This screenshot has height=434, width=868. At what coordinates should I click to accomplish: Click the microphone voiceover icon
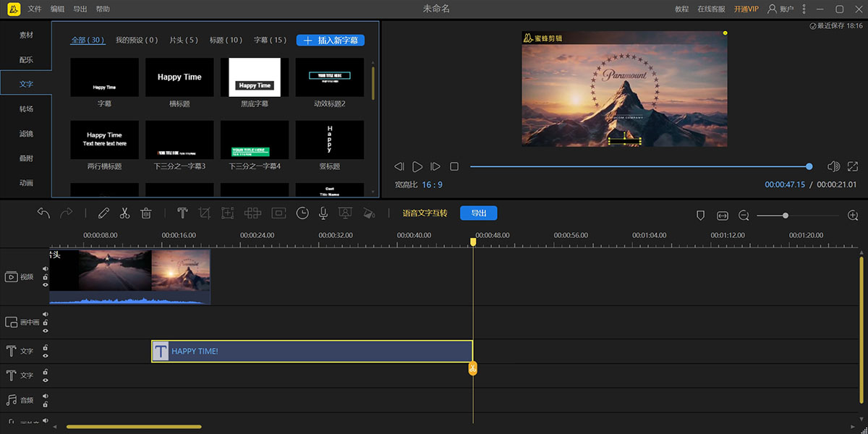(x=323, y=213)
